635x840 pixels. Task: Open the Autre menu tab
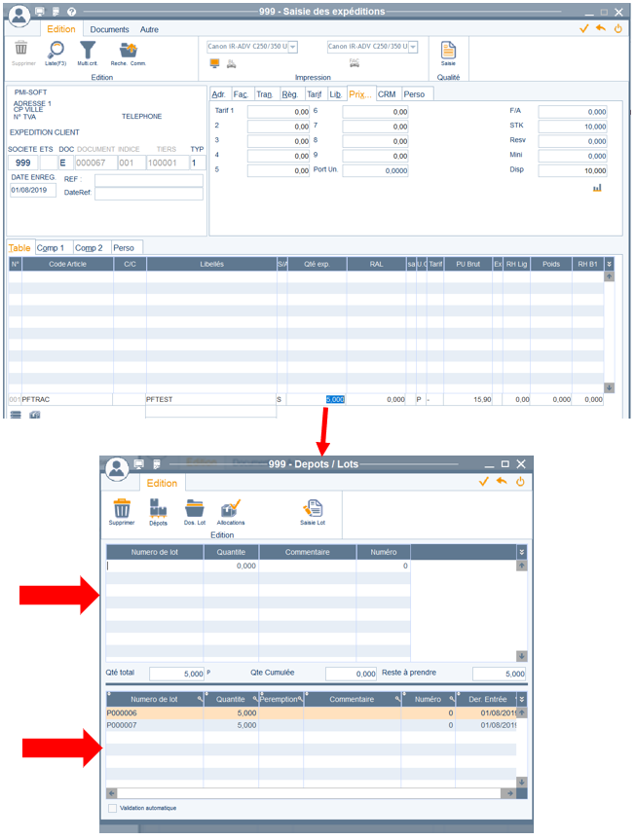pos(149,29)
